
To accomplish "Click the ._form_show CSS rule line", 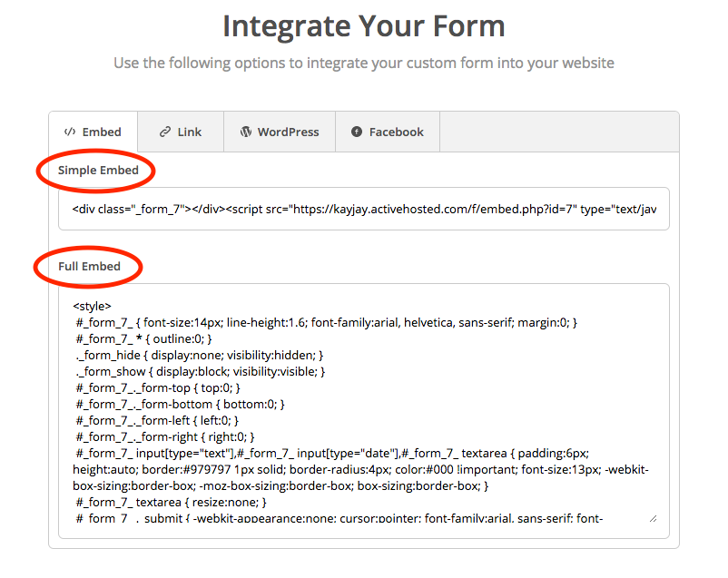I will (x=201, y=371).
